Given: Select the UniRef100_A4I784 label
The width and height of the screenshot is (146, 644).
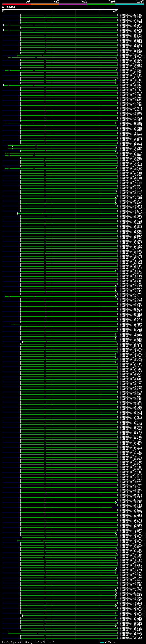Looking at the screenshot, I should 131,198.
